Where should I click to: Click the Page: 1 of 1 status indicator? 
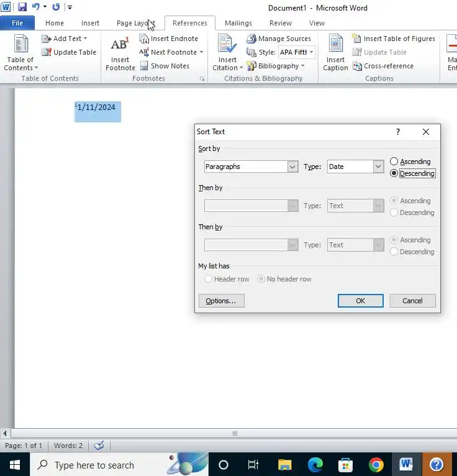coord(24,446)
